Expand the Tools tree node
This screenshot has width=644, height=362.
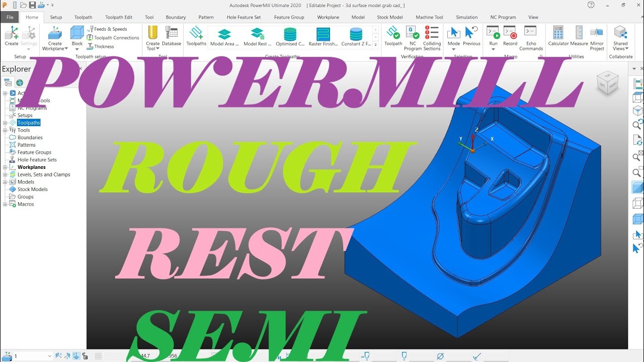click(x=5, y=130)
